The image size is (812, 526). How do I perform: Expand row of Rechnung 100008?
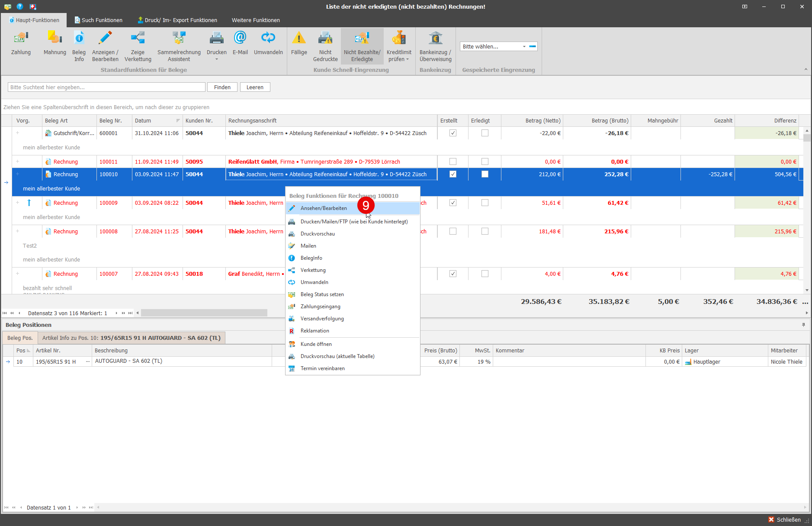click(18, 232)
